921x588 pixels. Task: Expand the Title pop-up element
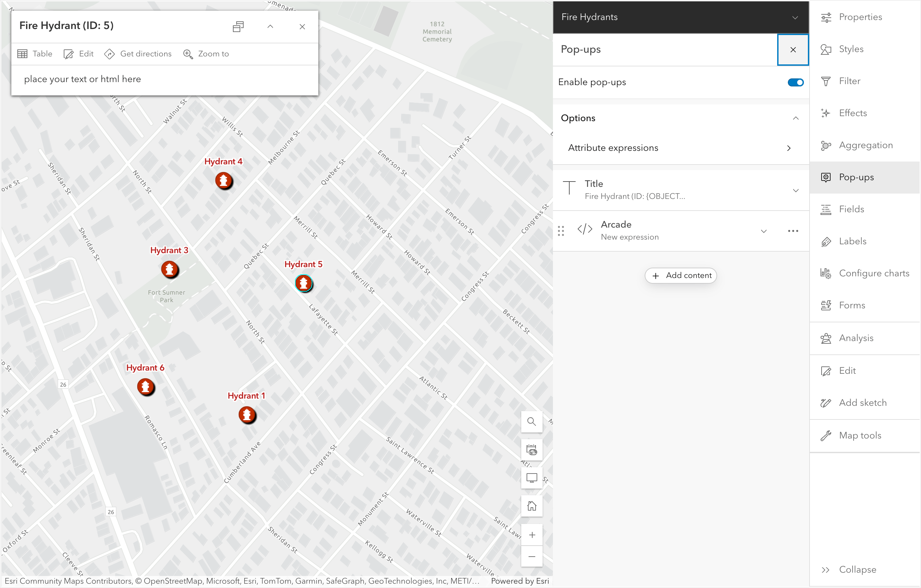[x=796, y=190]
